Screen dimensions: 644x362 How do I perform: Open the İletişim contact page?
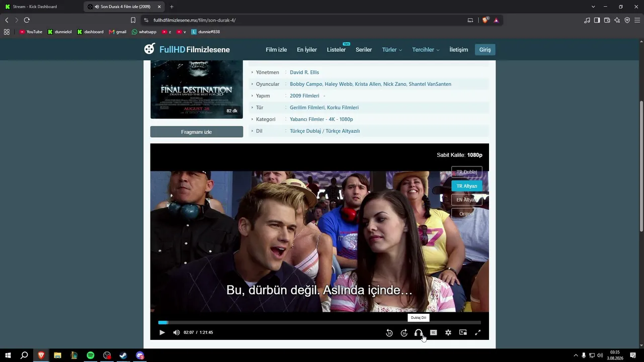(x=459, y=50)
